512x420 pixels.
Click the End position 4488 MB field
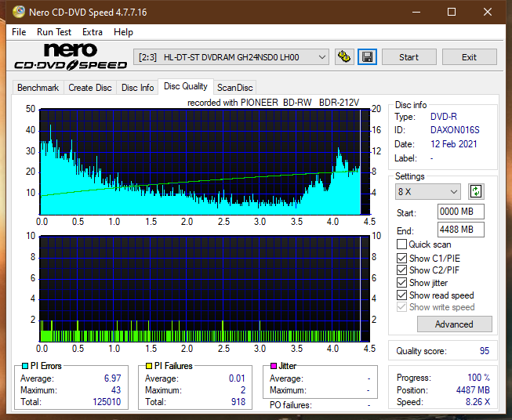tap(460, 230)
